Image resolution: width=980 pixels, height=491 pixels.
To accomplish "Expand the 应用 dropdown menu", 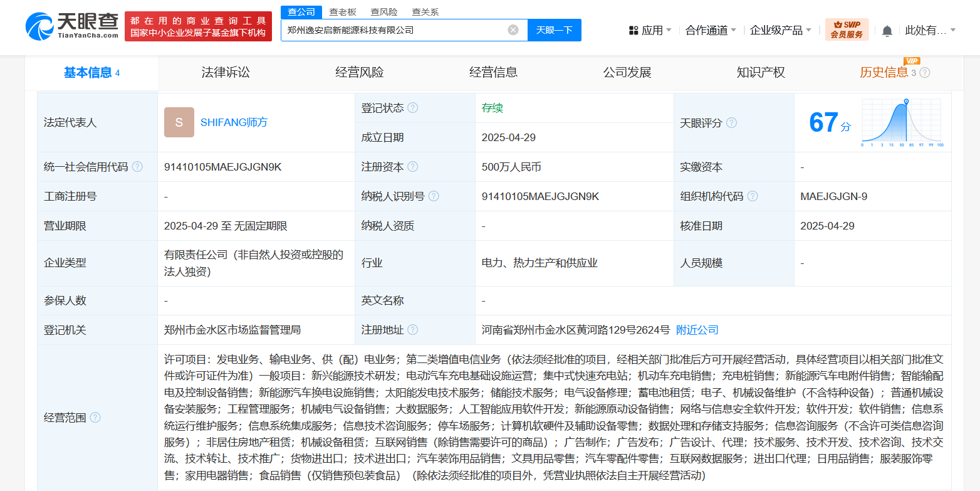I will [650, 30].
